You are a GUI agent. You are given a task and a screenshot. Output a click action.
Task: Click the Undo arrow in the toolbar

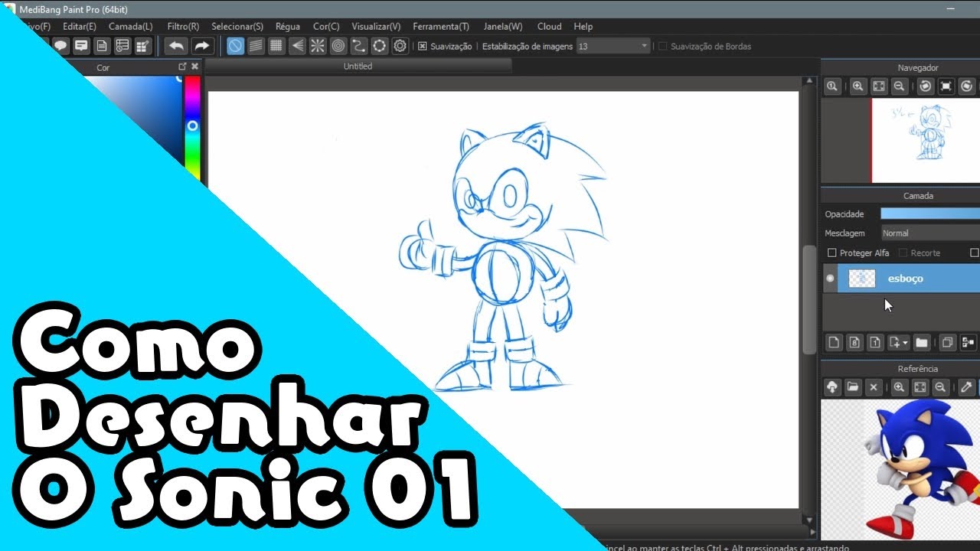176,46
